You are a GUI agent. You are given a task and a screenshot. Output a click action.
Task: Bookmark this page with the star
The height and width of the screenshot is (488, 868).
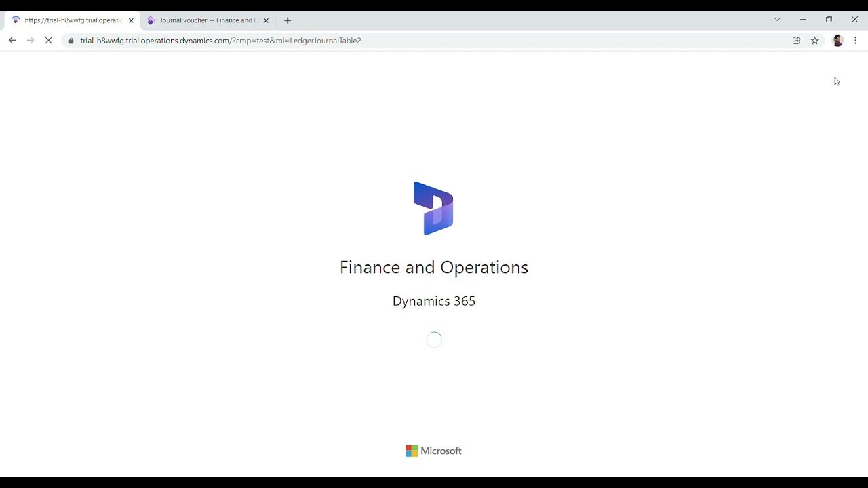tap(815, 41)
